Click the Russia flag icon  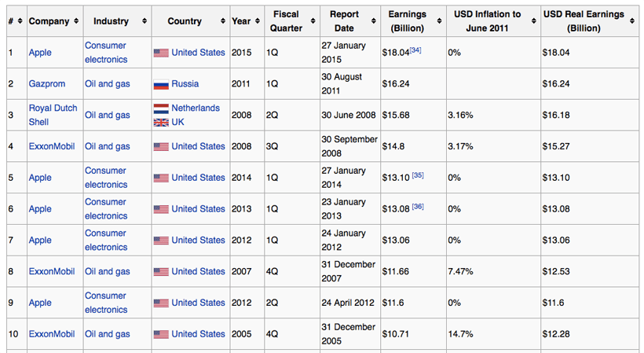[x=161, y=84]
